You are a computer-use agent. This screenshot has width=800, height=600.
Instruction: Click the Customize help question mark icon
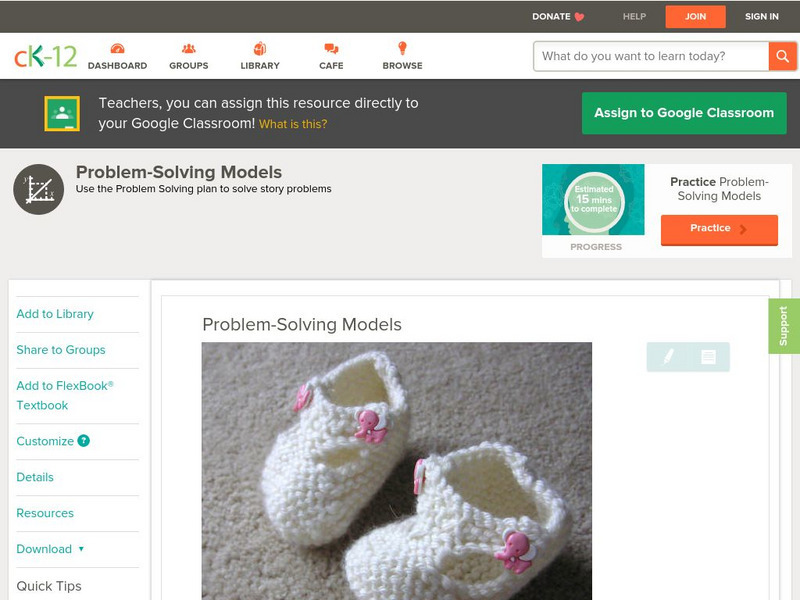pyautogui.click(x=84, y=441)
